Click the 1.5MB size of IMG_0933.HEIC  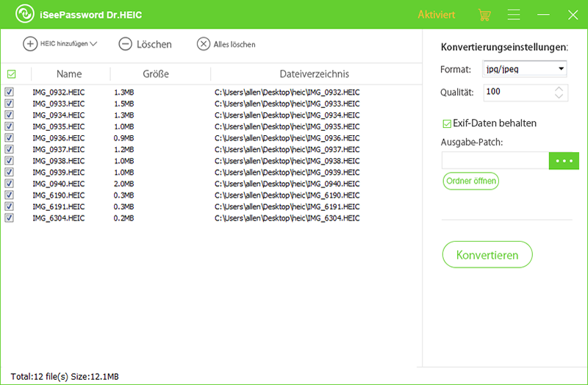point(123,104)
